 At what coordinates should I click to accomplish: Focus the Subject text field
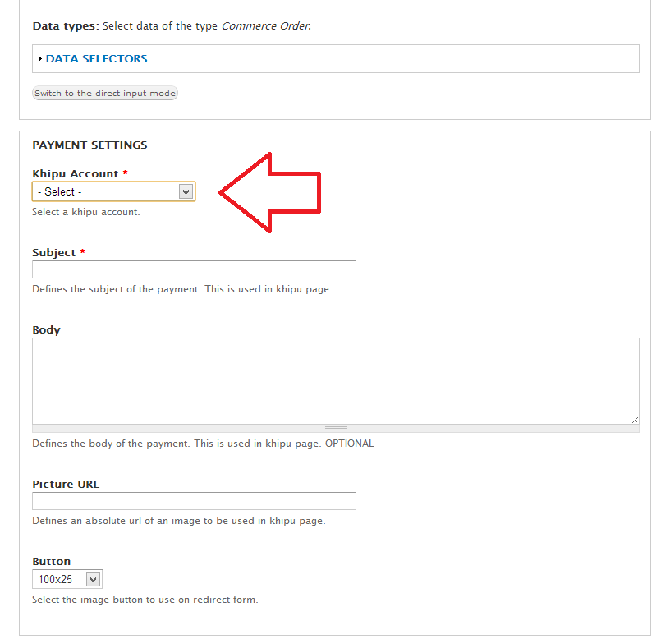click(194, 269)
